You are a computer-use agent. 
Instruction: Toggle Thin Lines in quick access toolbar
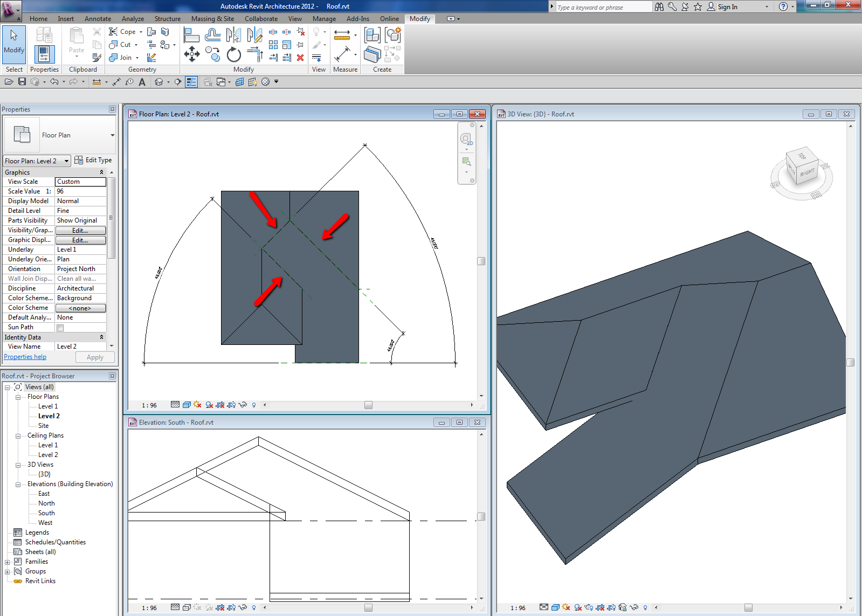(191, 82)
